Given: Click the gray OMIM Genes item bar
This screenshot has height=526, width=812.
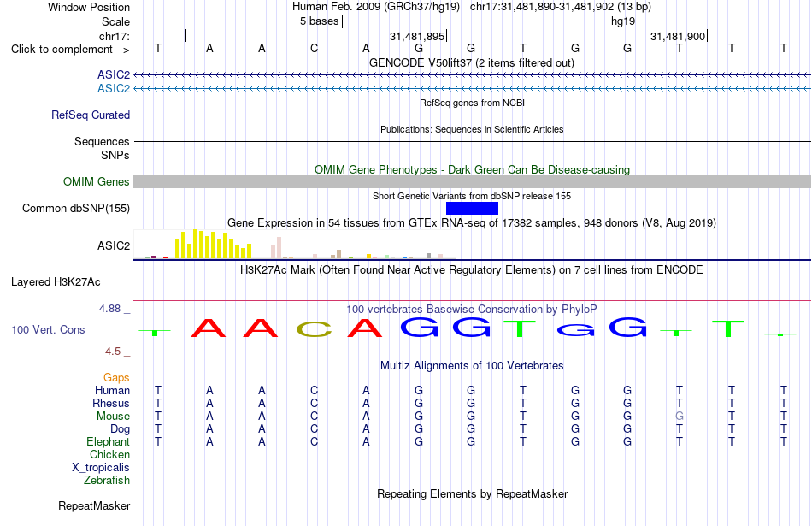Looking at the screenshot, I should pyautogui.click(x=473, y=182).
